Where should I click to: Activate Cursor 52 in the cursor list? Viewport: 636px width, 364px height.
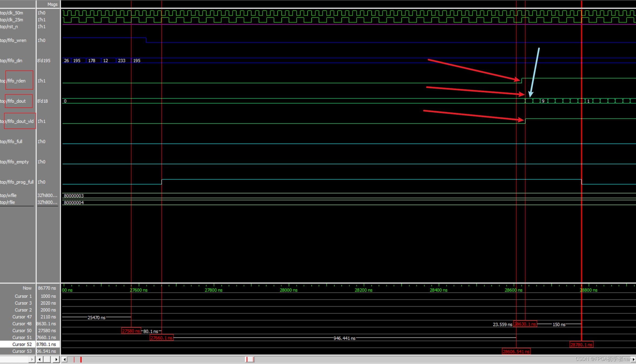(22, 344)
